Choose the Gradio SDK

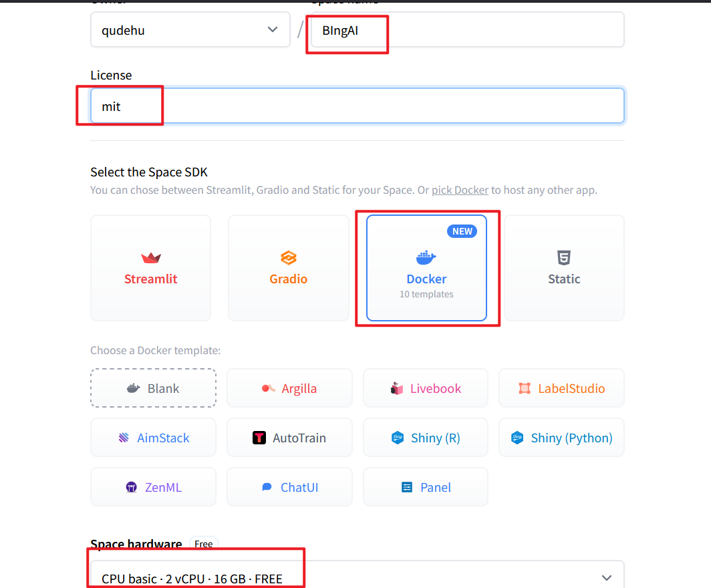click(288, 268)
